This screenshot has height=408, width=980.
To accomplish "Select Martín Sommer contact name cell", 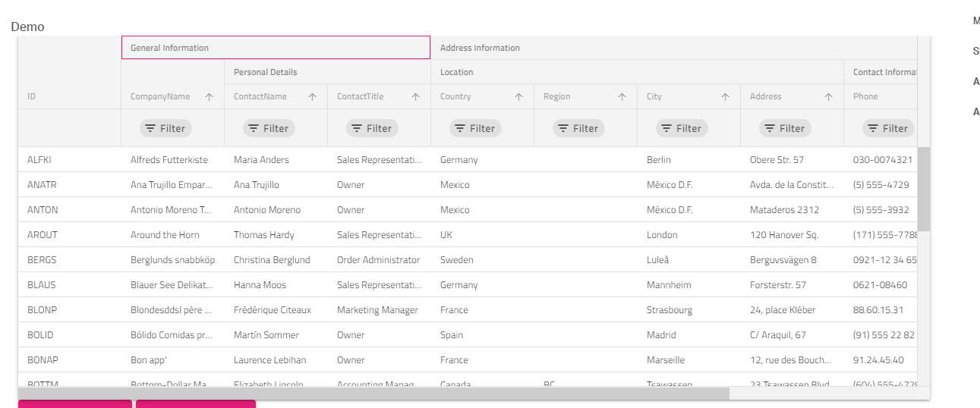I will [276, 335].
